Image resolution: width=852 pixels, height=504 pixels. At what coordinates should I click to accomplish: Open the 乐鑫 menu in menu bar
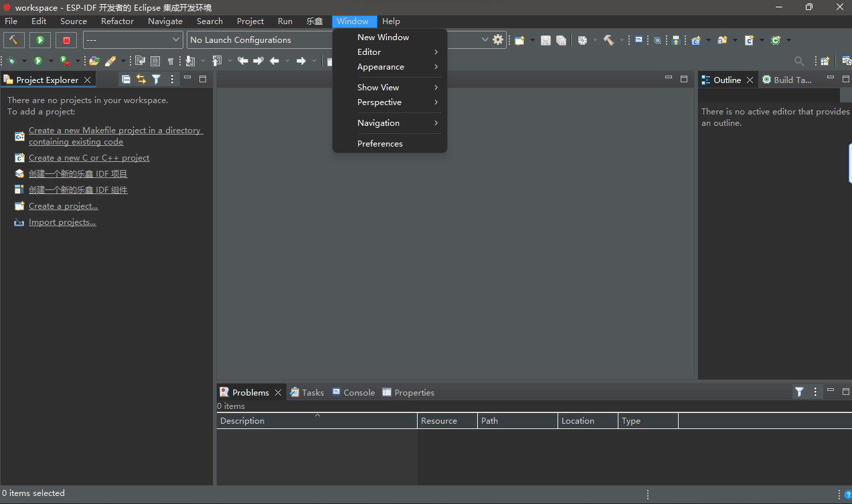point(315,21)
